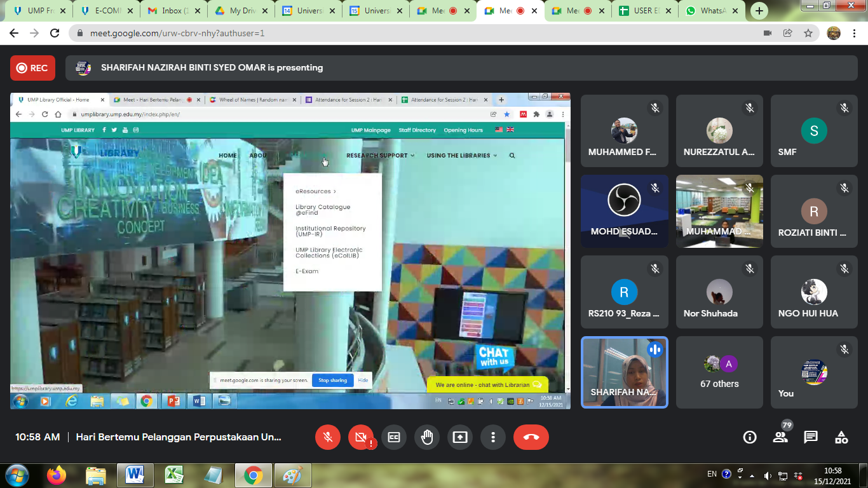Click Institutional Repository (UMP-IR) entry
The image size is (868, 488).
pyautogui.click(x=330, y=231)
